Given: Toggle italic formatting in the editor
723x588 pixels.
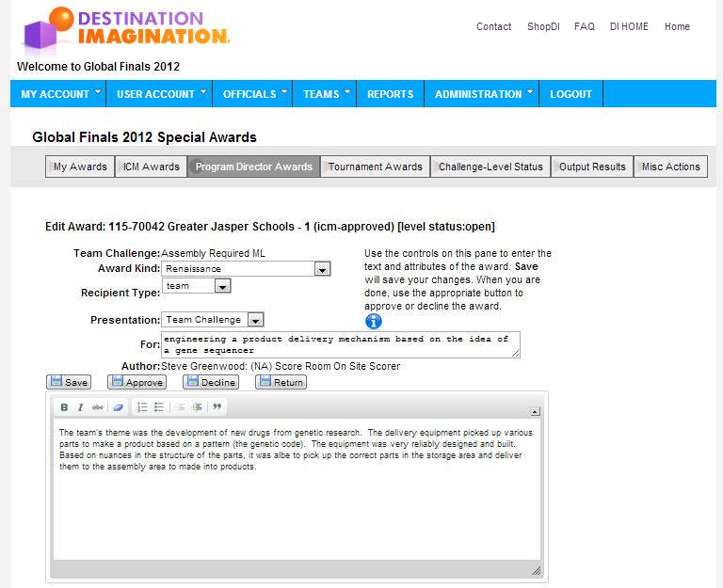Looking at the screenshot, I should coord(80,407).
